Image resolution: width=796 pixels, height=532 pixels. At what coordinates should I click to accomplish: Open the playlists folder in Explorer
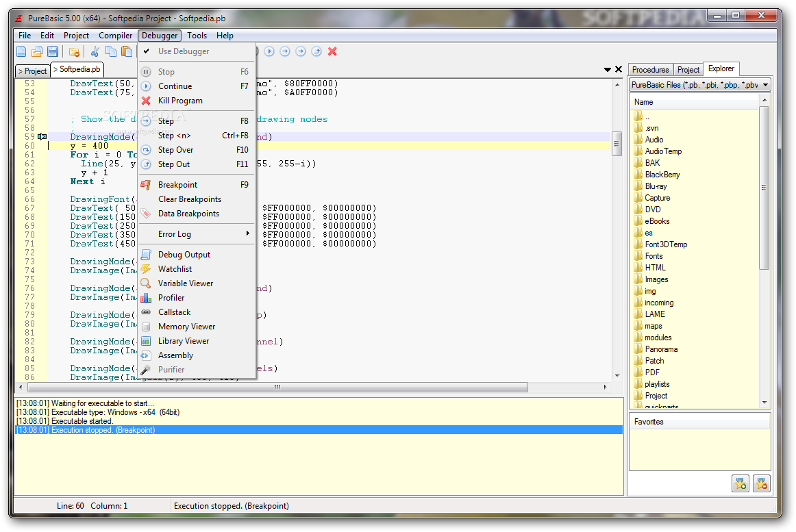pyautogui.click(x=657, y=384)
